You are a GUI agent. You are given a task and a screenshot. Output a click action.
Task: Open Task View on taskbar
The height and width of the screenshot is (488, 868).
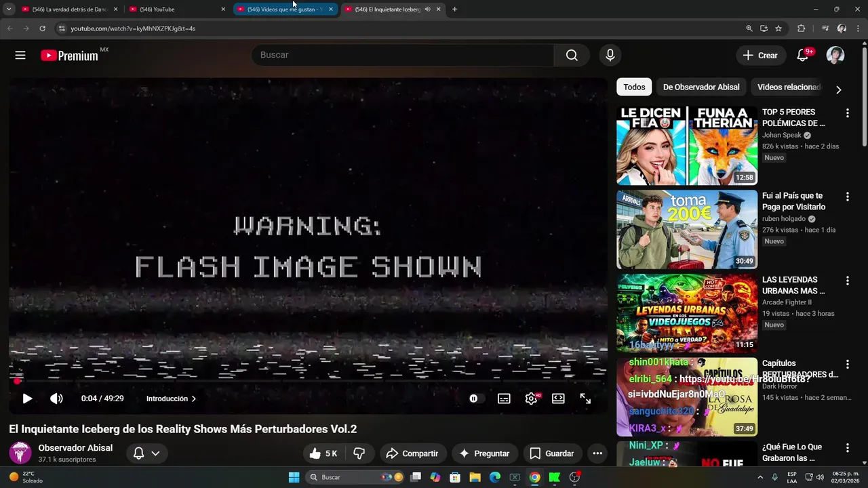[416, 477]
